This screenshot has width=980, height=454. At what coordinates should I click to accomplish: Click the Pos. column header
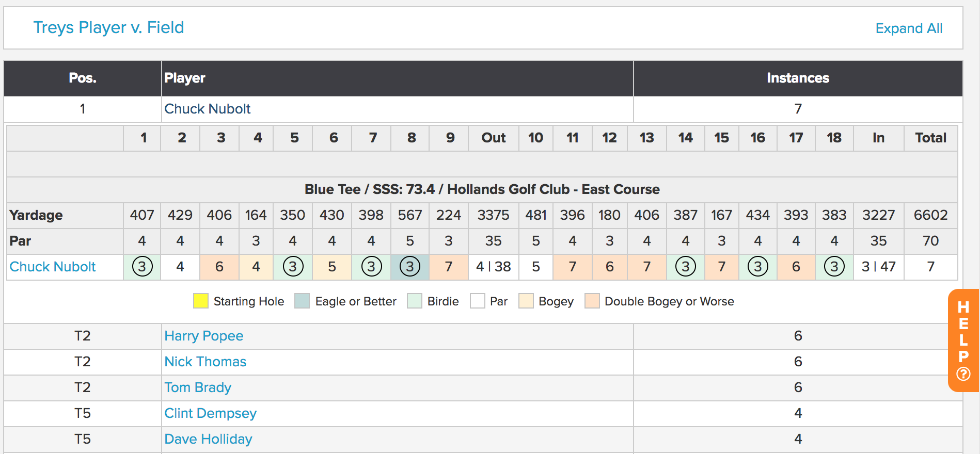pos(83,78)
